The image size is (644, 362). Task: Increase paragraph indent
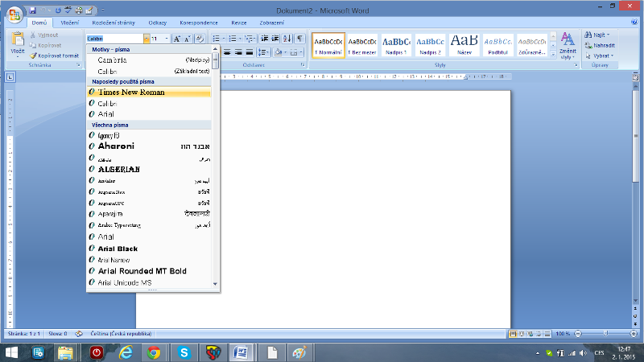coord(275,39)
